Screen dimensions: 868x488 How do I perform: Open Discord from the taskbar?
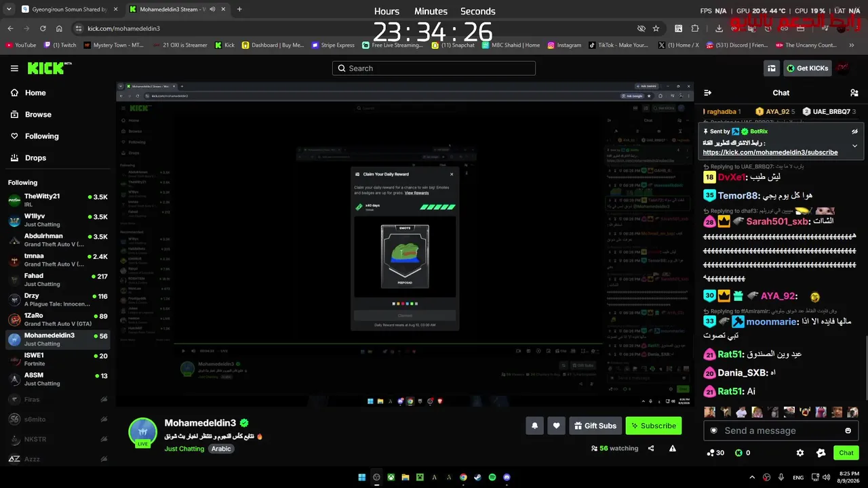[x=507, y=477]
